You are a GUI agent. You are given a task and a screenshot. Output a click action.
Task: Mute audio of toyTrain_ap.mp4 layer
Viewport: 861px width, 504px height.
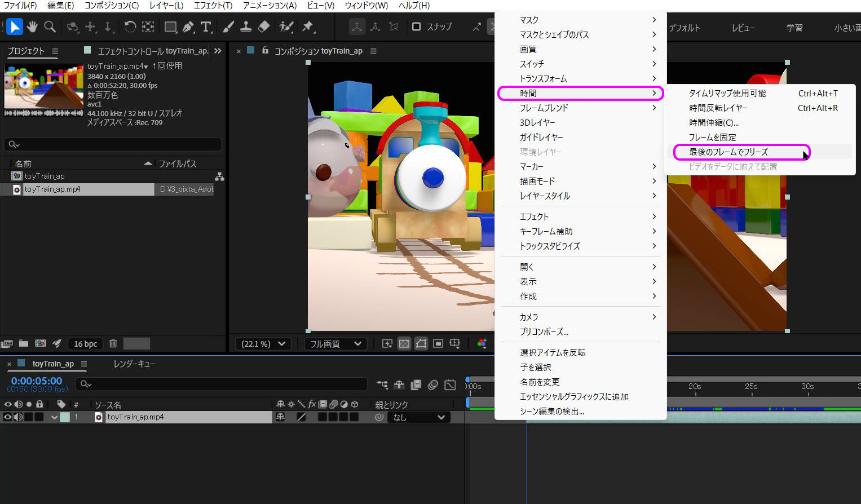click(x=19, y=417)
